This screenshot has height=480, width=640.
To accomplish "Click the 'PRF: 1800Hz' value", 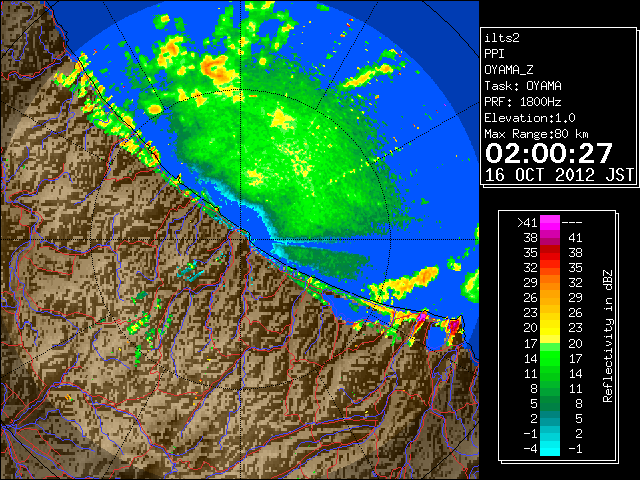I will point(523,102).
